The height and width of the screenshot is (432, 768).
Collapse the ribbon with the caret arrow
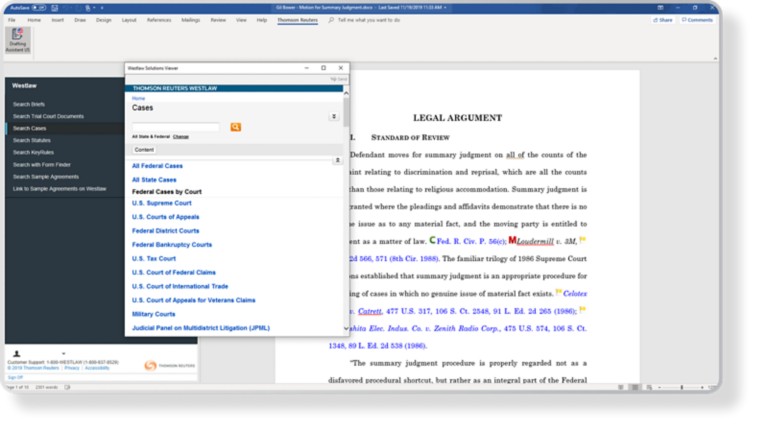715,58
